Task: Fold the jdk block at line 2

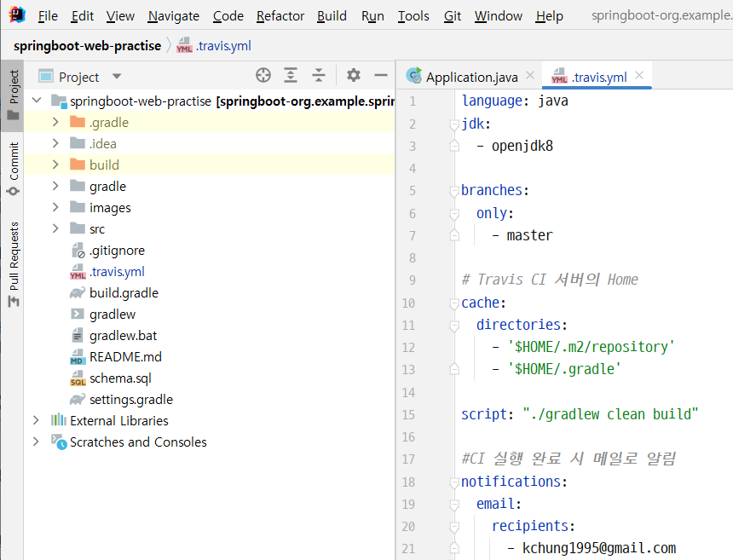Action: click(454, 124)
